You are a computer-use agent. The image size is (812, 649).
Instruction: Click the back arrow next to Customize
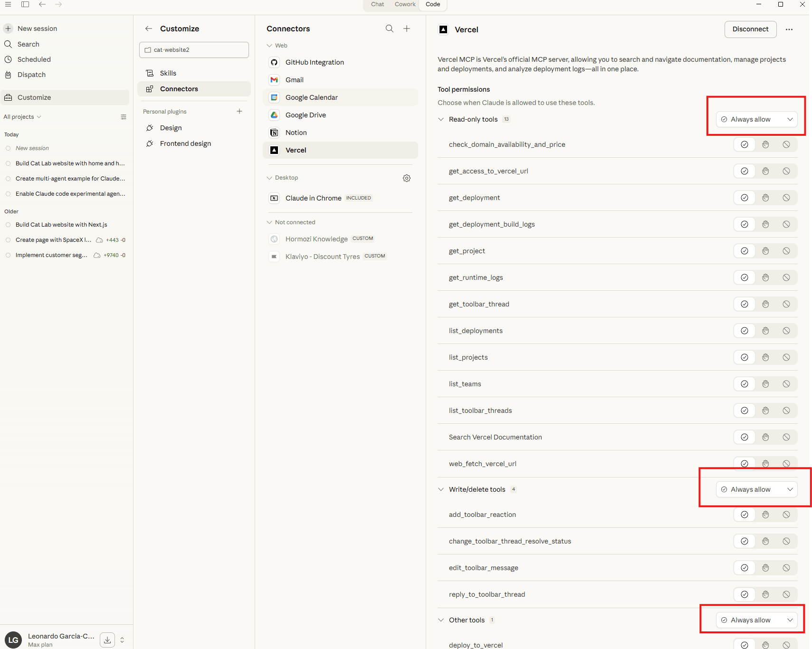(149, 29)
